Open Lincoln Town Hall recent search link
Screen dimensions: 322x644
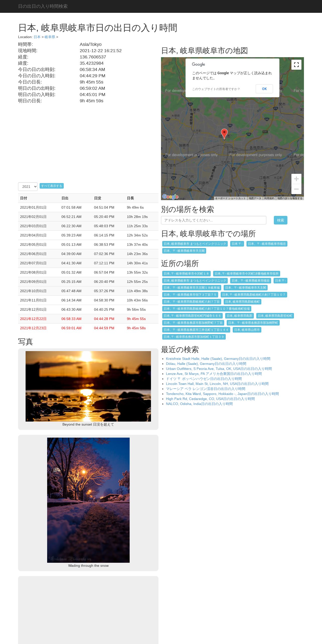(x=217, y=384)
